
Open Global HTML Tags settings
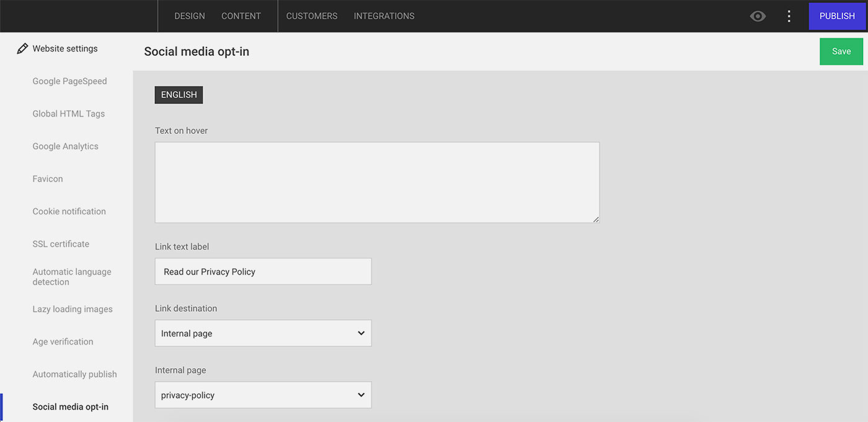[69, 113]
